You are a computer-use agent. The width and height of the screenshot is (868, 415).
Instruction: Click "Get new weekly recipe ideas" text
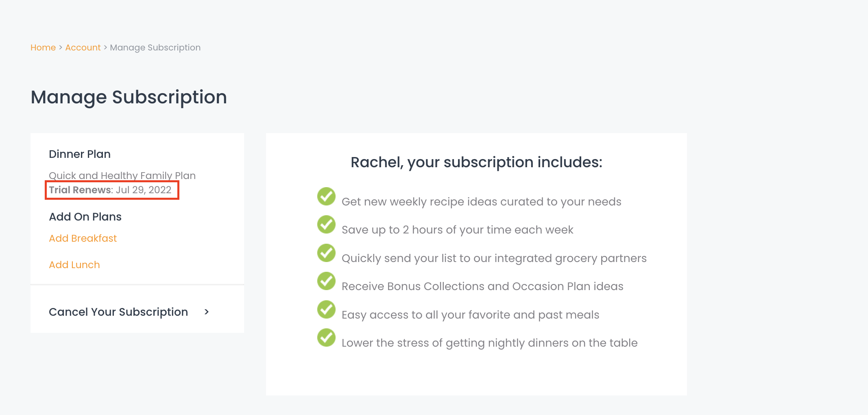pyautogui.click(x=481, y=202)
